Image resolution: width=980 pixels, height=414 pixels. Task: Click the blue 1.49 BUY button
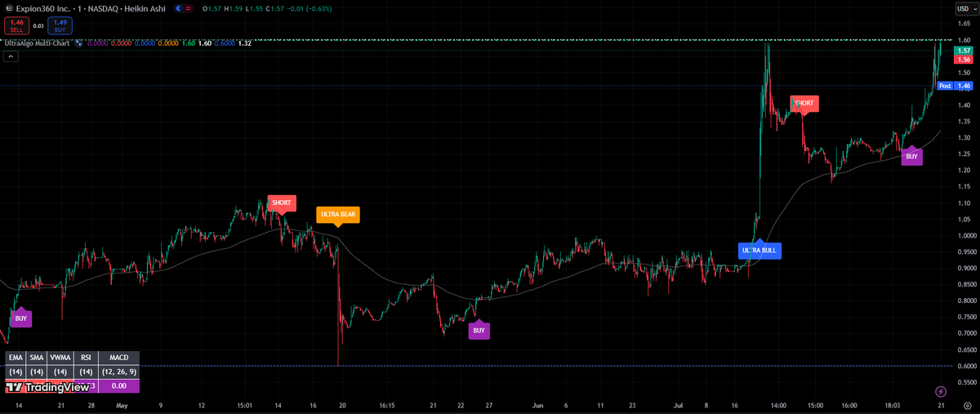tap(60, 25)
